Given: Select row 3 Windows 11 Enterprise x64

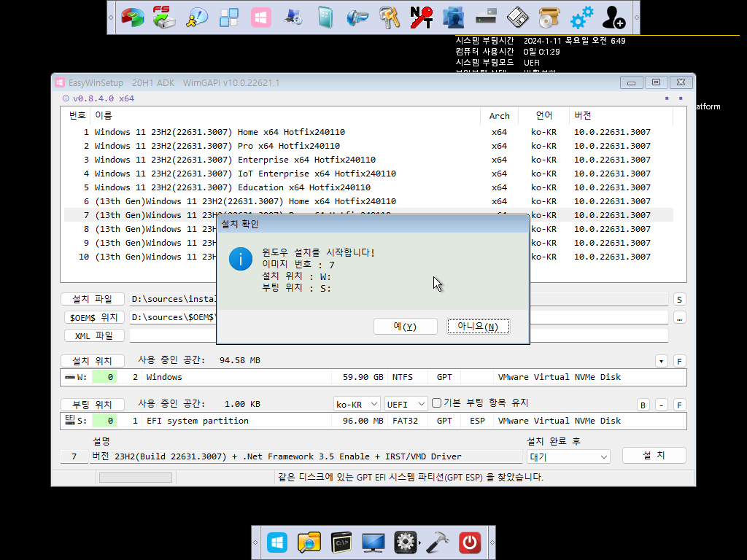Looking at the screenshot, I should (x=368, y=160).
